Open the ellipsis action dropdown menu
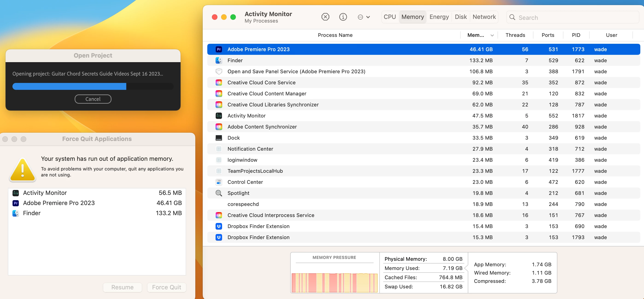The height and width of the screenshot is (299, 644). click(363, 17)
